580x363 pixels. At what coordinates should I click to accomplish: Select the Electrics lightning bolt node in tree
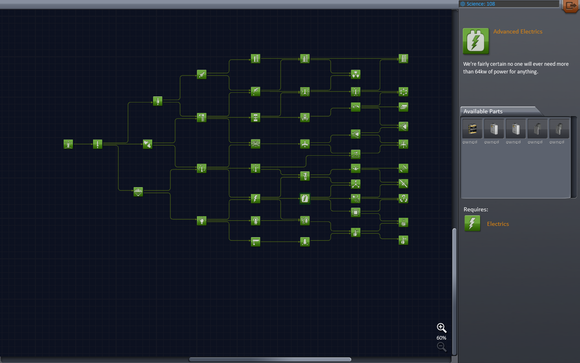click(x=255, y=198)
